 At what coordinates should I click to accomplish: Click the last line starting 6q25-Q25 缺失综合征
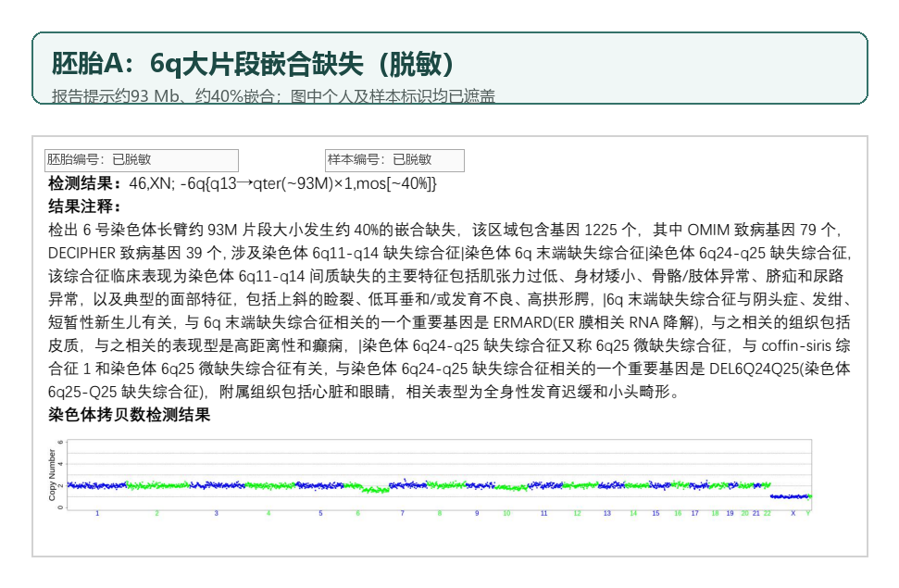(364, 392)
